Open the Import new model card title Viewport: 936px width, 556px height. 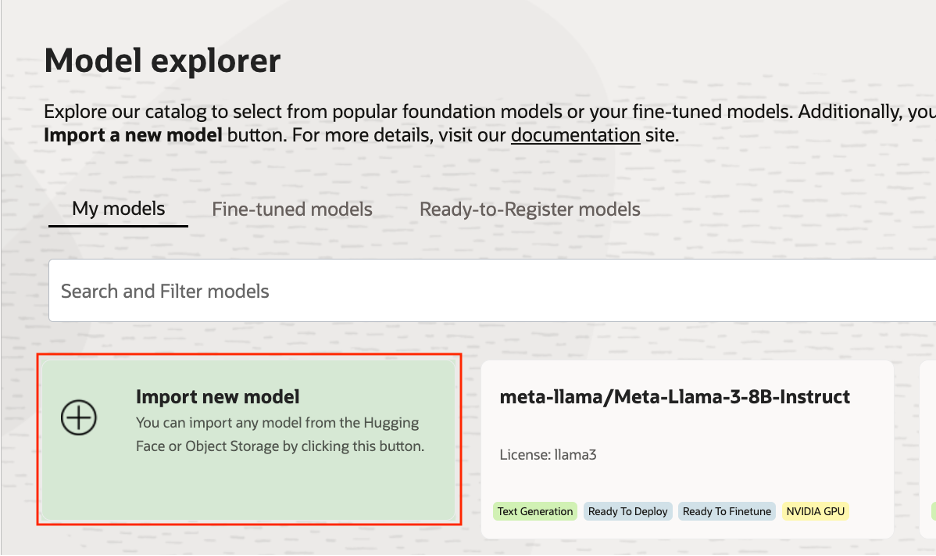tap(218, 397)
